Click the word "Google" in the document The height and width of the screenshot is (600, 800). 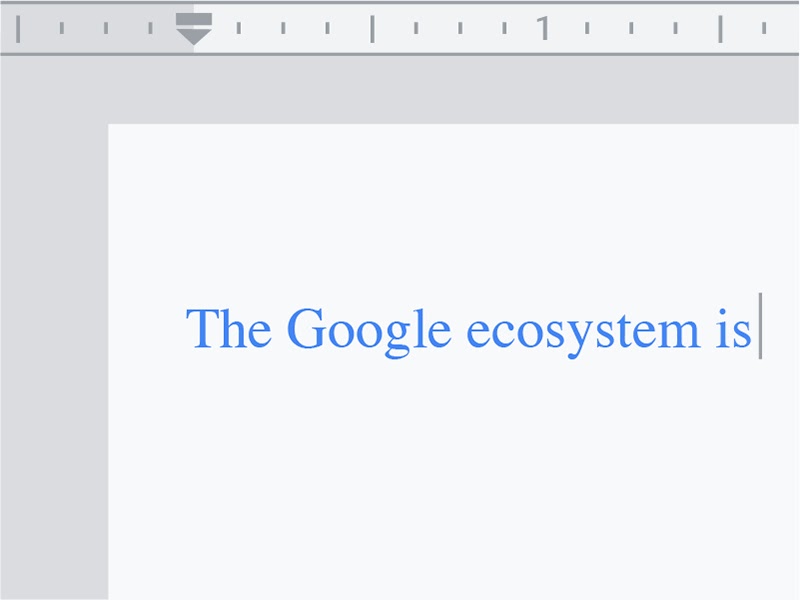coord(369,333)
